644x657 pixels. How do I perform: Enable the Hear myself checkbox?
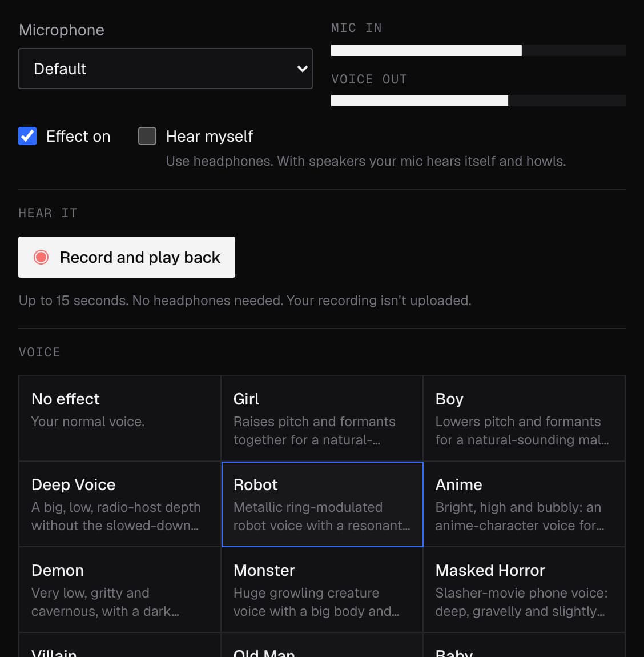point(147,136)
